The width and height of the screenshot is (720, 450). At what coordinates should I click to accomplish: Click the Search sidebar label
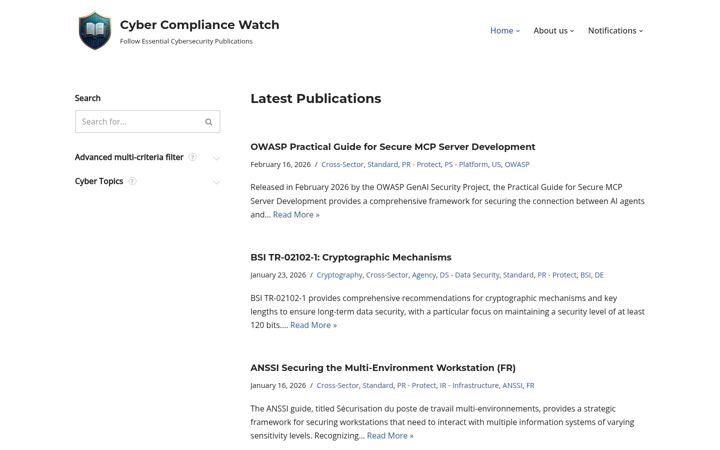tap(87, 98)
